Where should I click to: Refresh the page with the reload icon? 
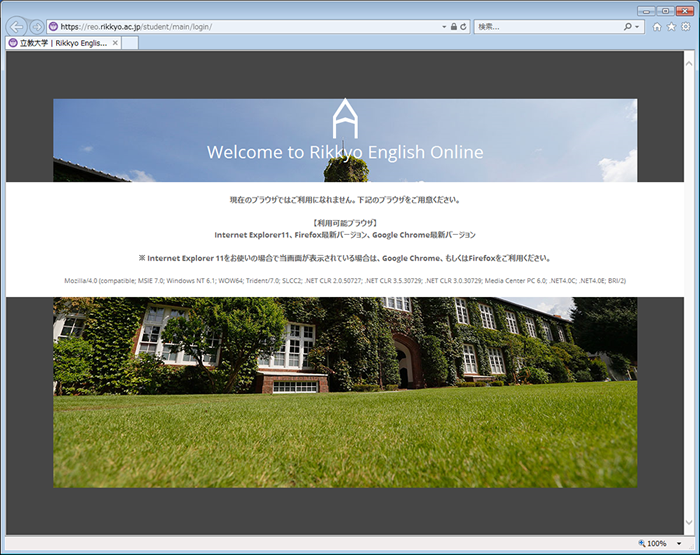[463, 27]
